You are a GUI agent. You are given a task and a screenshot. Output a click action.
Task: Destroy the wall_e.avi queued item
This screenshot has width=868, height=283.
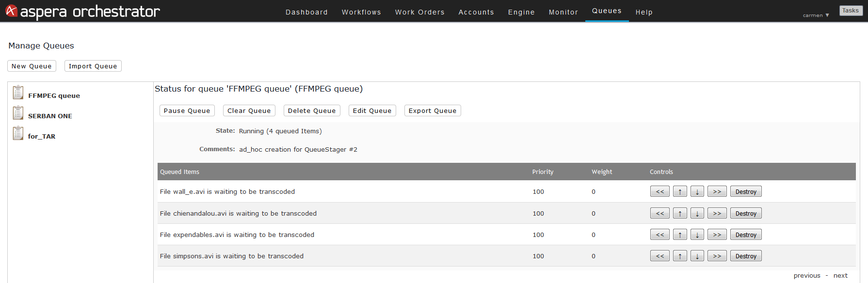coord(746,191)
